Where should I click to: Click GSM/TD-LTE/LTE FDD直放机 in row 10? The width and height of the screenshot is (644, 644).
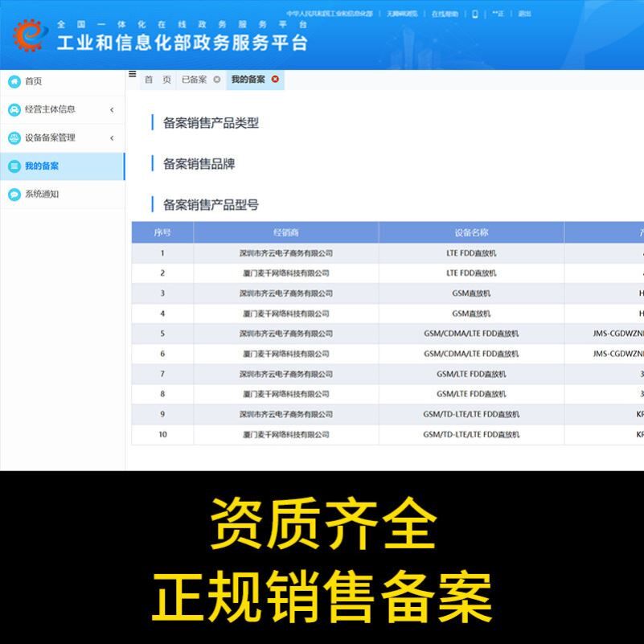pyautogui.click(x=471, y=434)
